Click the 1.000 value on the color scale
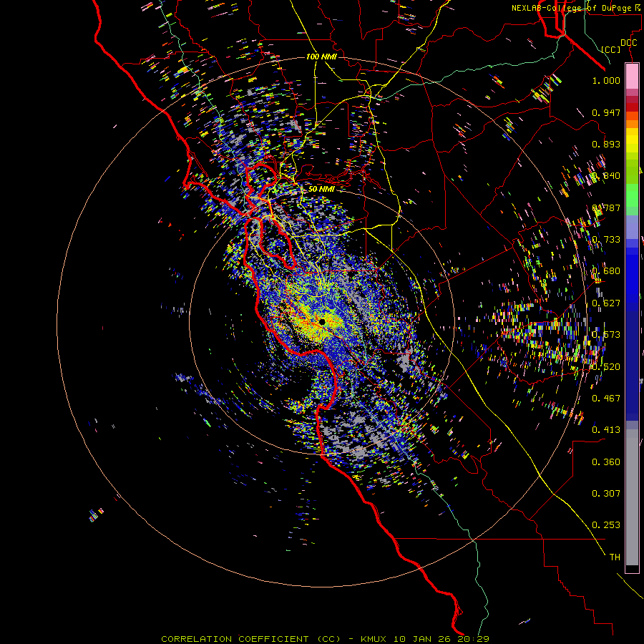This screenshot has height=644, width=644. coord(606,80)
